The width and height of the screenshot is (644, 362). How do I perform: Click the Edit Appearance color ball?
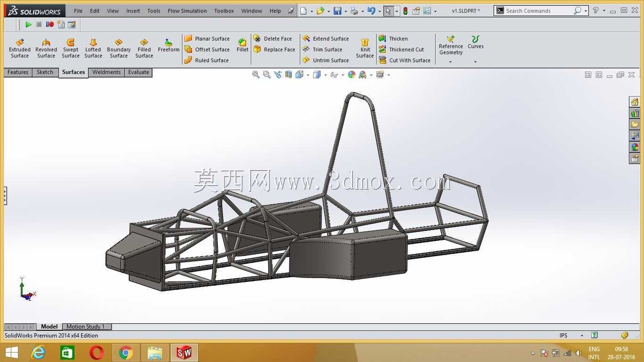pos(351,74)
